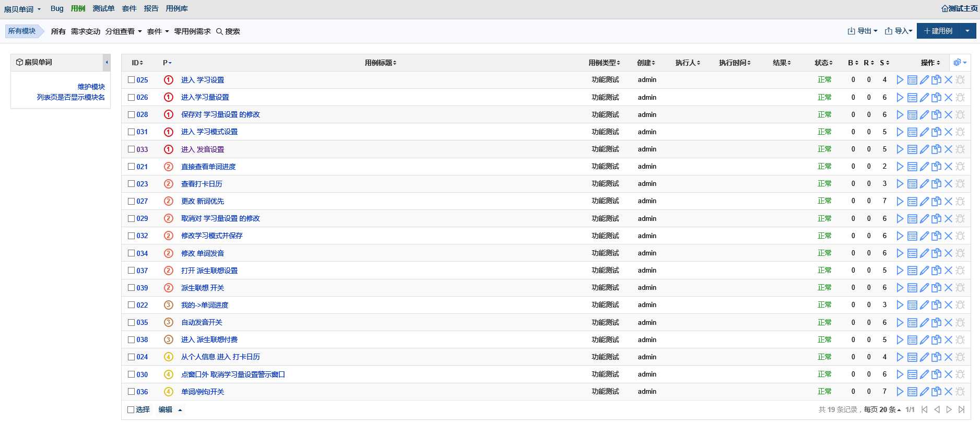980x422 pixels.
Task: Go to last page icon
Action: click(961, 409)
